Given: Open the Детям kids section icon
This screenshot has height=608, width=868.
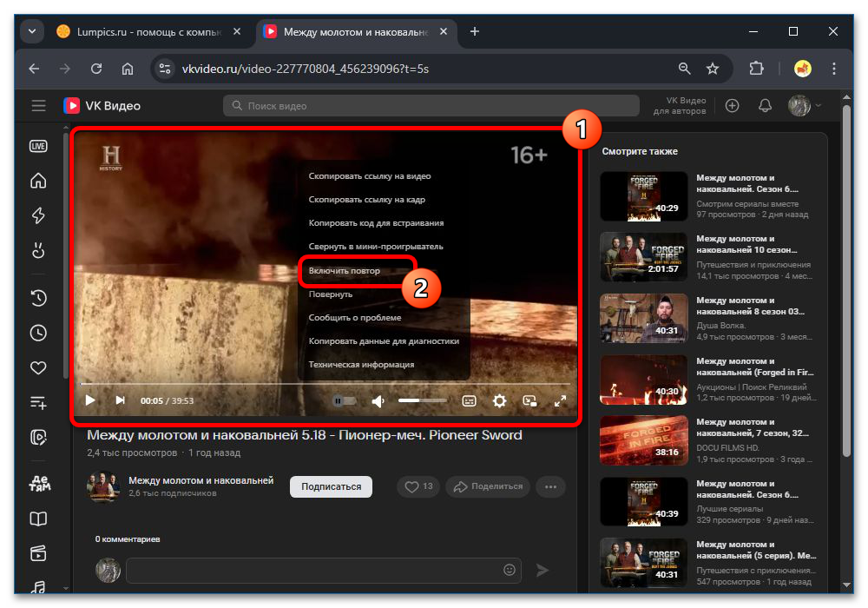Looking at the screenshot, I should (39, 484).
